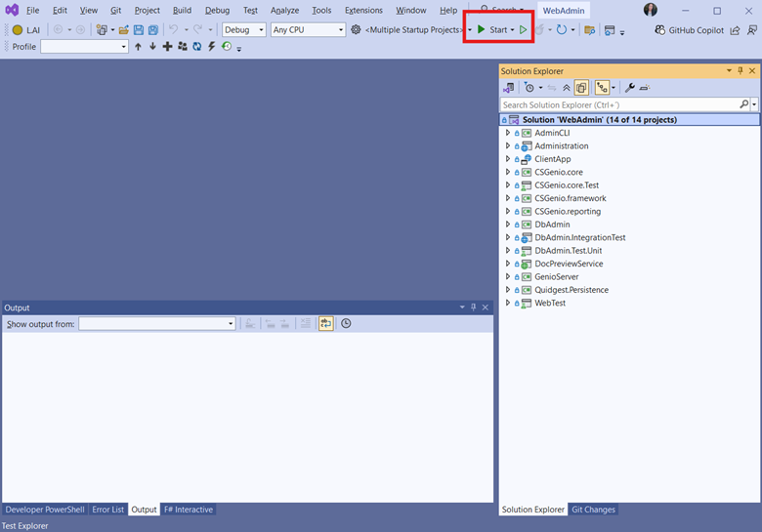
Task: Click the Visual Studio logo icon
Action: [12, 10]
